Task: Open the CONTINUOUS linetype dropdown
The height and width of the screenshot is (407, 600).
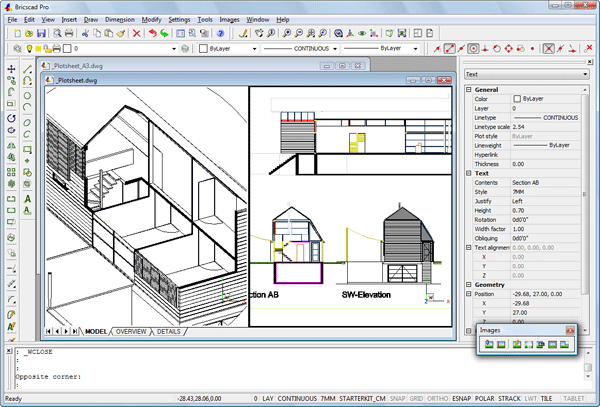Action: click(x=335, y=49)
